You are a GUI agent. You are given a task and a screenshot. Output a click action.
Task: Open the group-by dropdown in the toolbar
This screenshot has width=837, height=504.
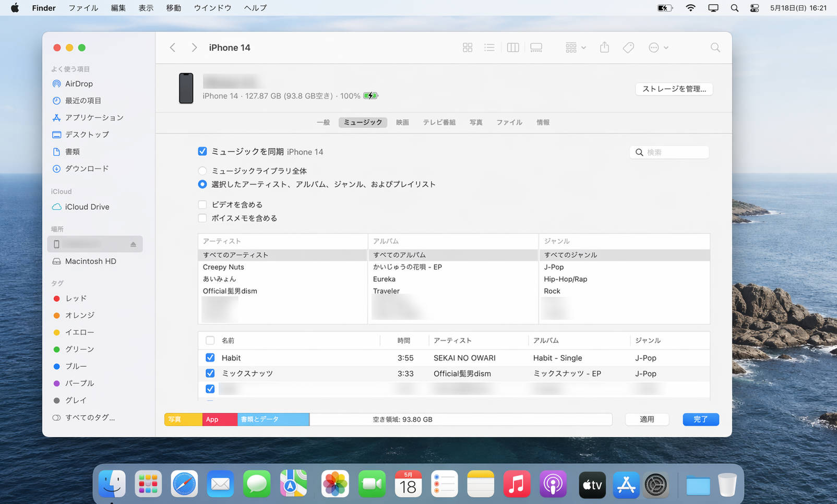[575, 47]
